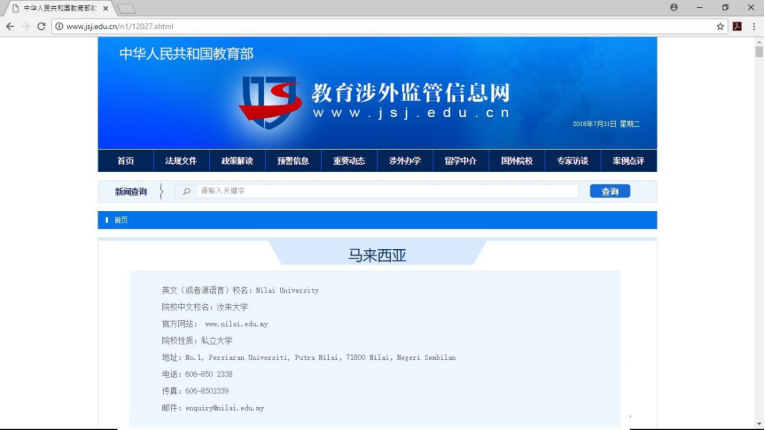Minimize the browser window

[700, 7]
